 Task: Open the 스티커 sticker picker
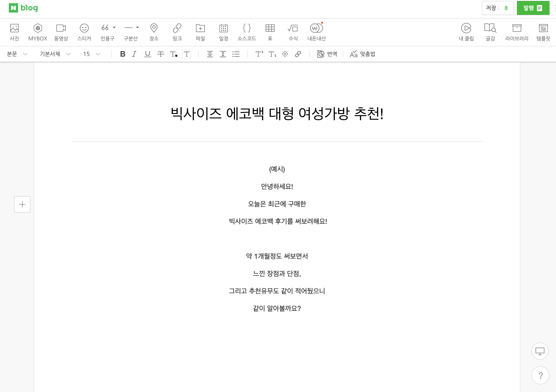tap(84, 28)
